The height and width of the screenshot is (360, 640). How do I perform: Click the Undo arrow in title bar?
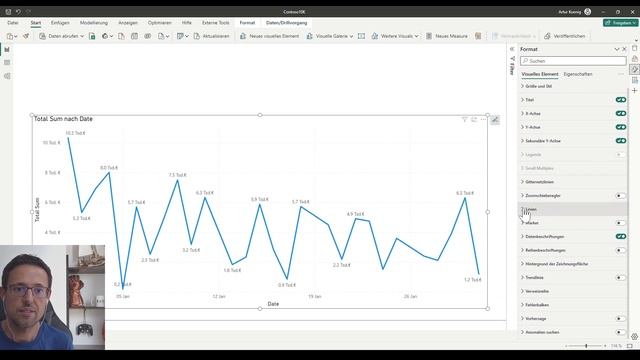tap(18, 12)
